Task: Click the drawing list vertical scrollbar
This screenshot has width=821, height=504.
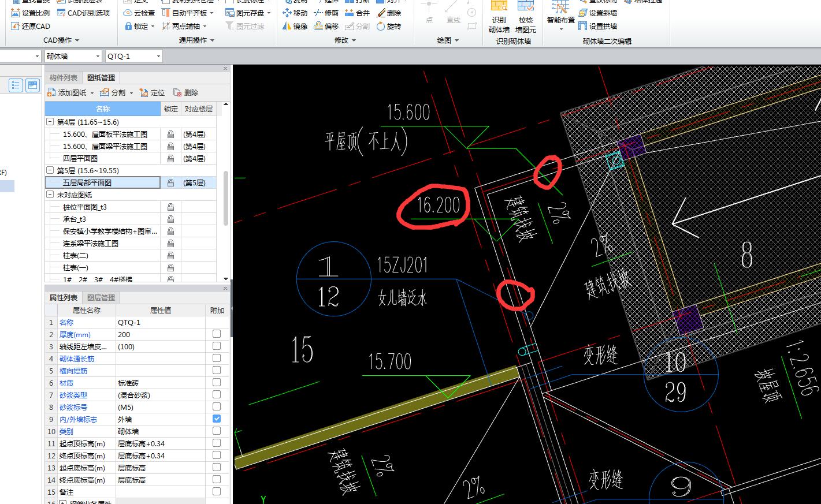Action: click(x=226, y=197)
